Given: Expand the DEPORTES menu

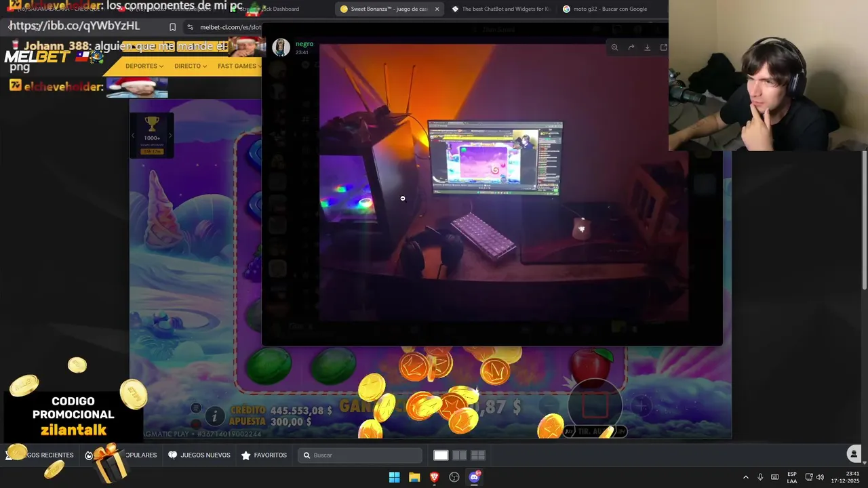Looking at the screenshot, I should coord(144,66).
